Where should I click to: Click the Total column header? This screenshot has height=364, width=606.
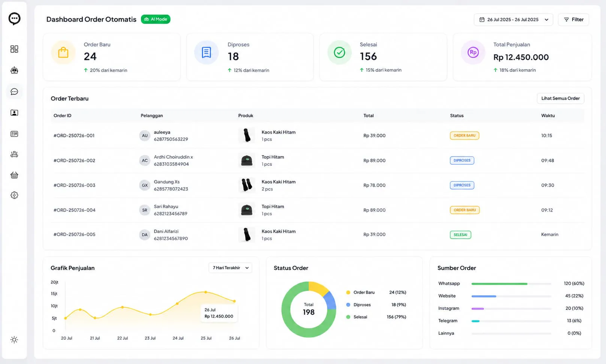(369, 116)
